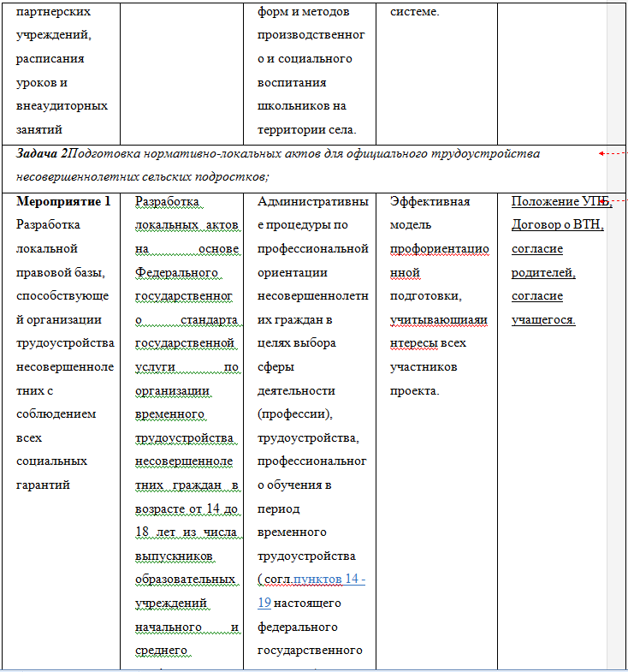Click the underlined word "среднего"
The height and width of the screenshot is (672, 628).
(x=161, y=650)
